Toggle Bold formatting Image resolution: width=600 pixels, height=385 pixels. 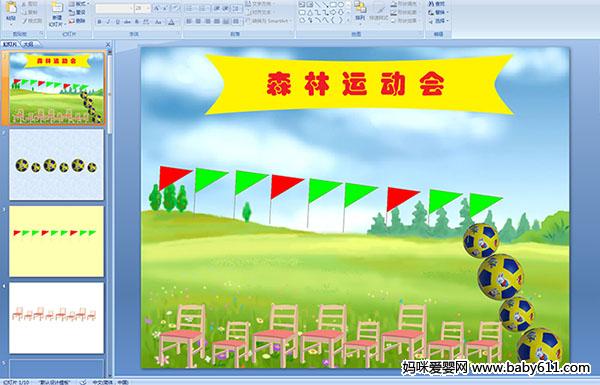pyautogui.click(x=99, y=22)
